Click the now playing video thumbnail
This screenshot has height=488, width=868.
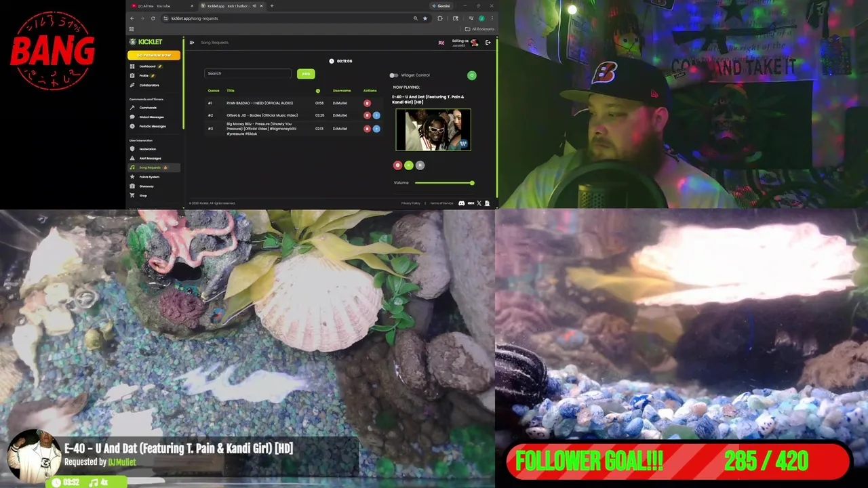[x=433, y=129]
